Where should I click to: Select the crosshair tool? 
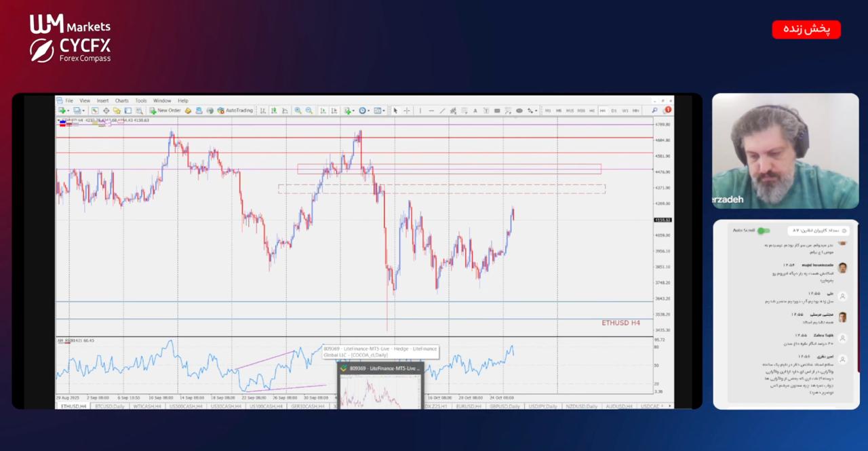(407, 111)
